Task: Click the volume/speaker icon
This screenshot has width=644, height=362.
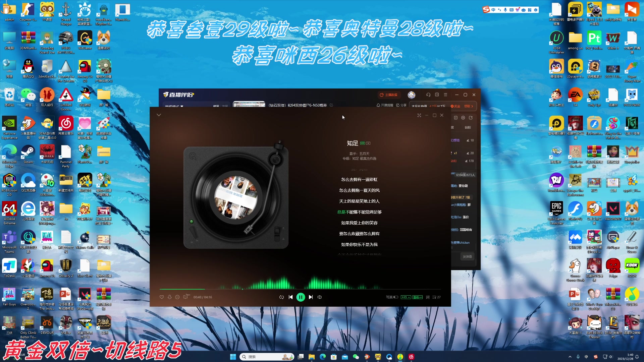Action: tap(319, 297)
